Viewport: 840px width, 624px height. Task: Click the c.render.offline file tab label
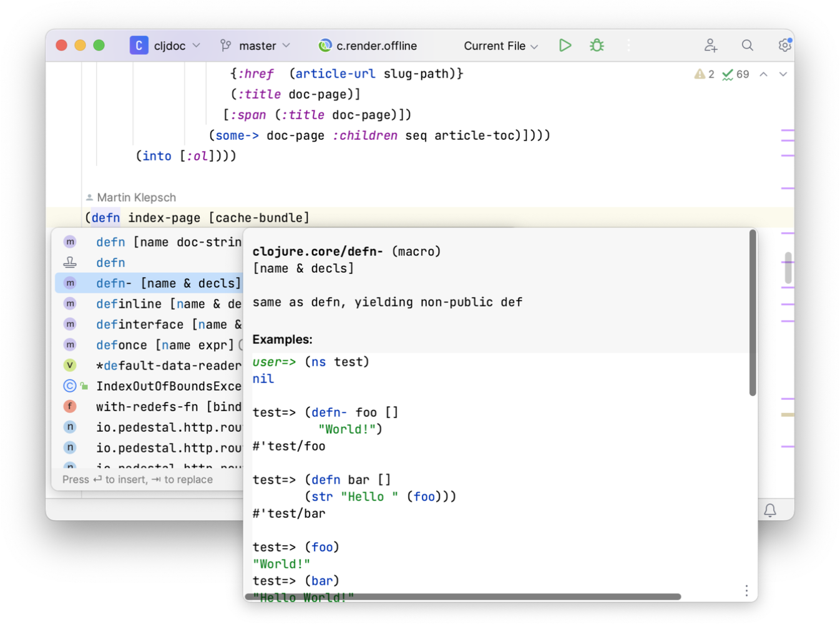pyautogui.click(x=376, y=46)
